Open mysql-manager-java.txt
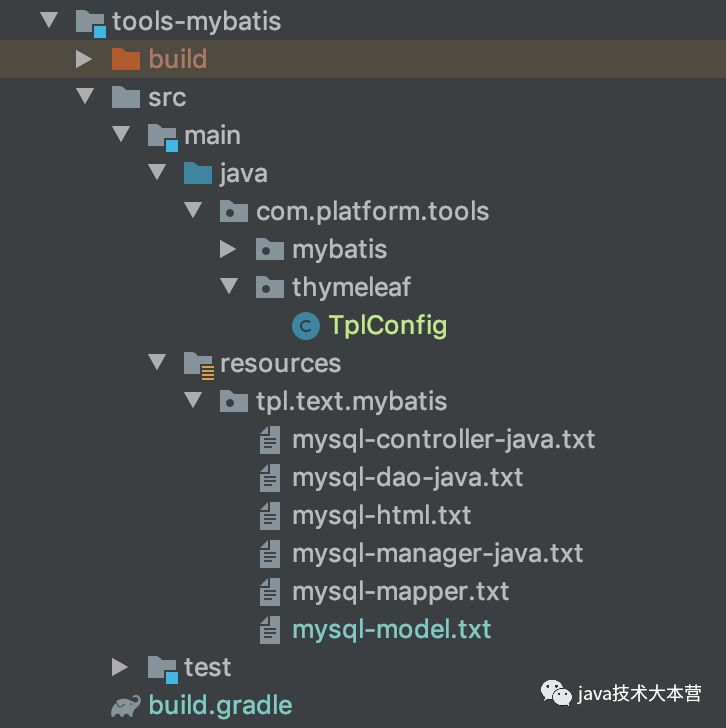This screenshot has width=726, height=728. point(438,554)
